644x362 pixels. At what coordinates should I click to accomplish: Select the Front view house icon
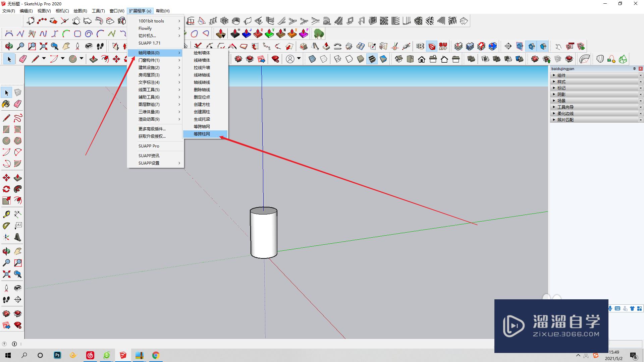[x=422, y=59]
